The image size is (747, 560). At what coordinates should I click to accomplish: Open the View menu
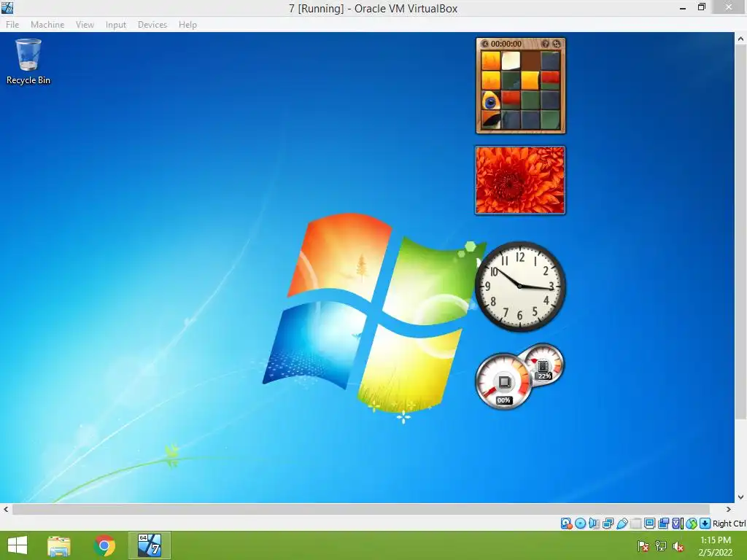coord(85,25)
